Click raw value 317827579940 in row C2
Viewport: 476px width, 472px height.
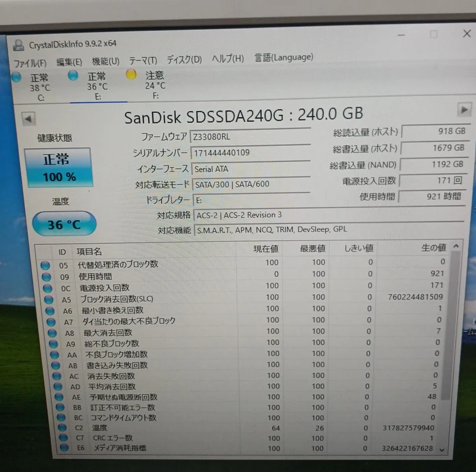408,427
